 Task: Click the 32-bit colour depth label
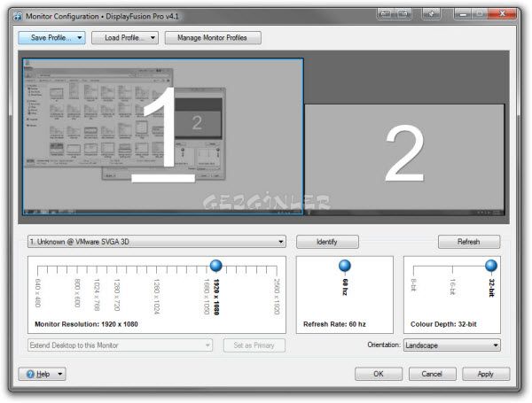(491, 288)
